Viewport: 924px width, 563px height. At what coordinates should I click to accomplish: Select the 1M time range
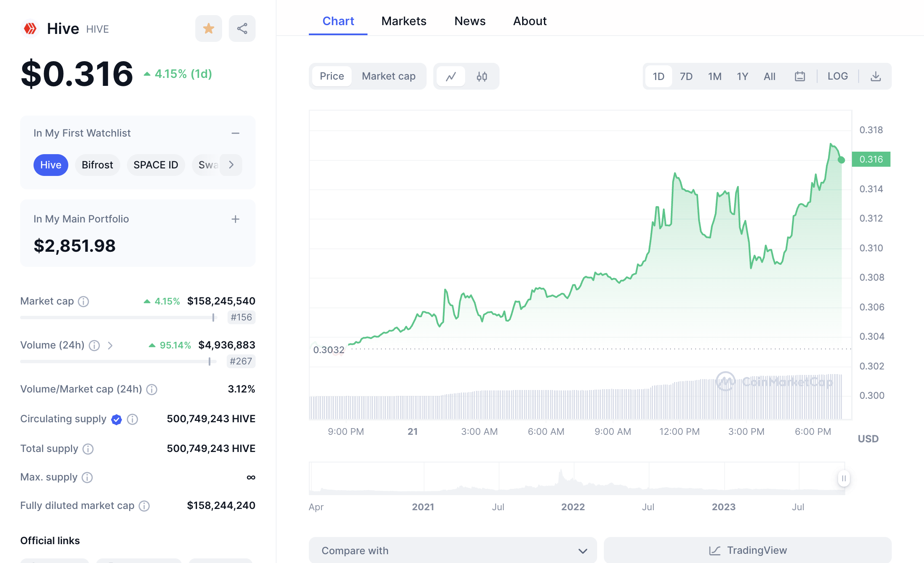[x=714, y=76]
